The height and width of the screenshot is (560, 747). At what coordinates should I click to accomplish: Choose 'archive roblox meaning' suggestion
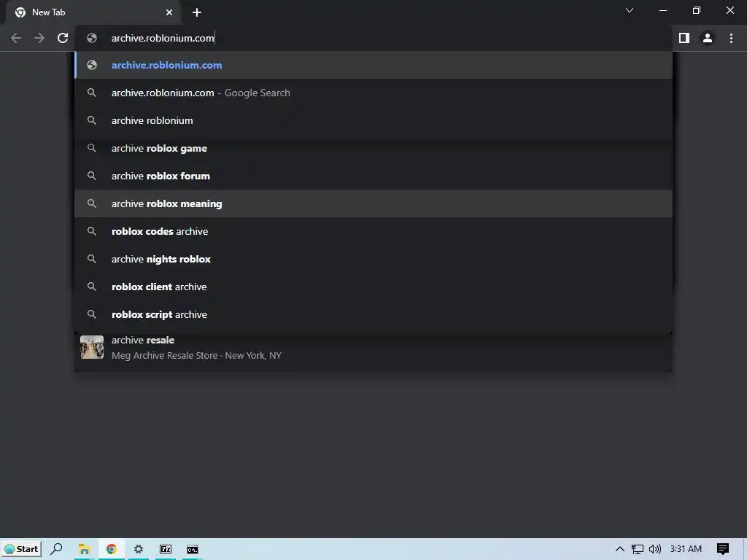pos(373,204)
